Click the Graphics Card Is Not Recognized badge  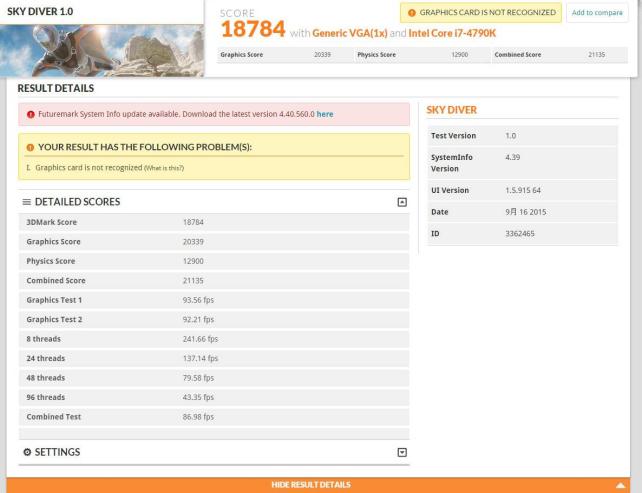(481, 13)
